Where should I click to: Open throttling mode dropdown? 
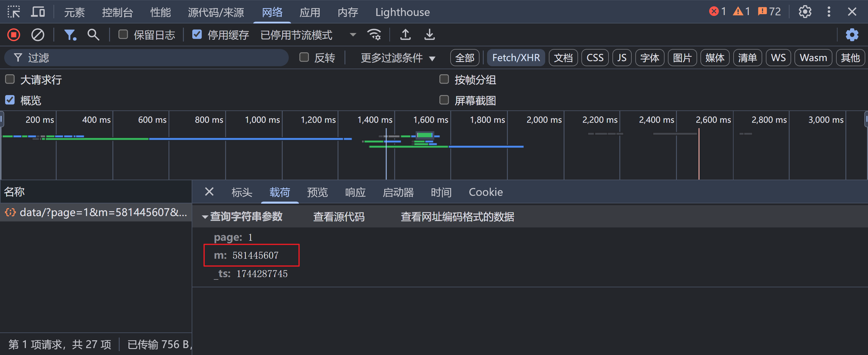click(352, 35)
